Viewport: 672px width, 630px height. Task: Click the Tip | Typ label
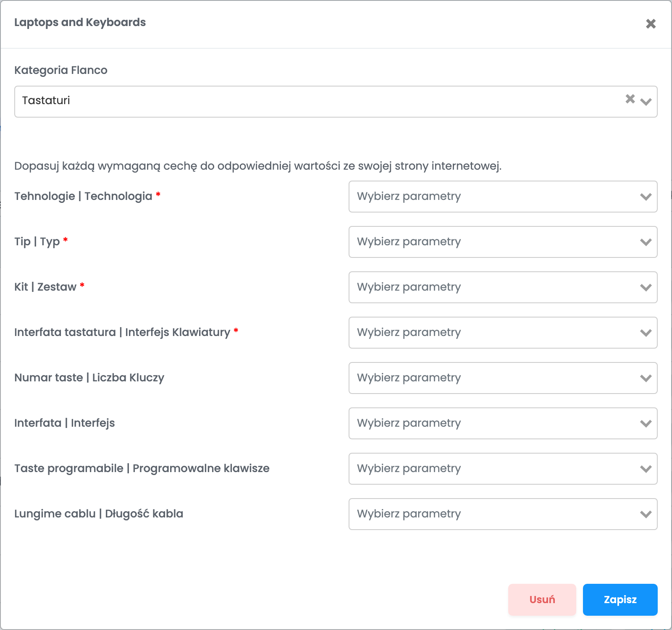pos(37,241)
